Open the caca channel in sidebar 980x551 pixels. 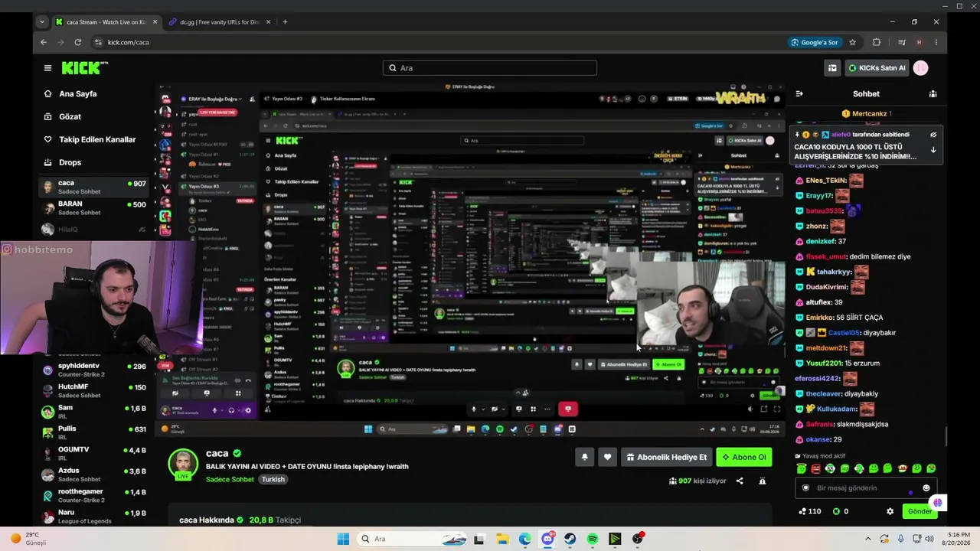[94, 187]
